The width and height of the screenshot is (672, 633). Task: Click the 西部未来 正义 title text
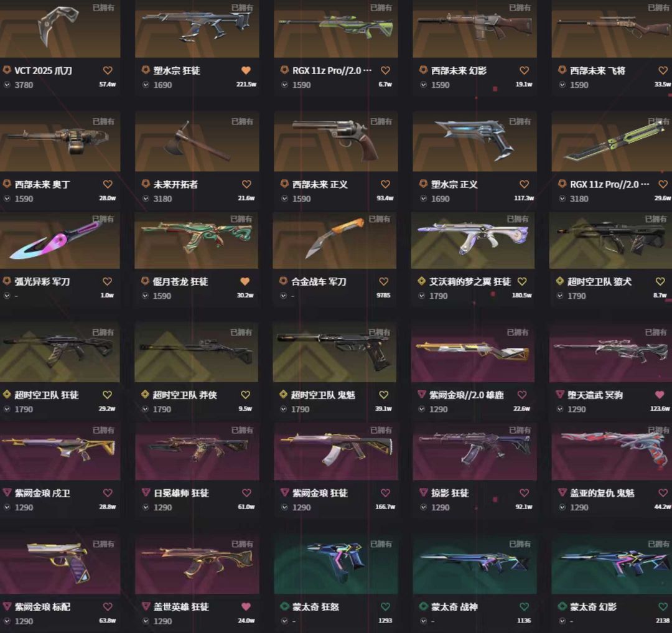[x=320, y=185]
